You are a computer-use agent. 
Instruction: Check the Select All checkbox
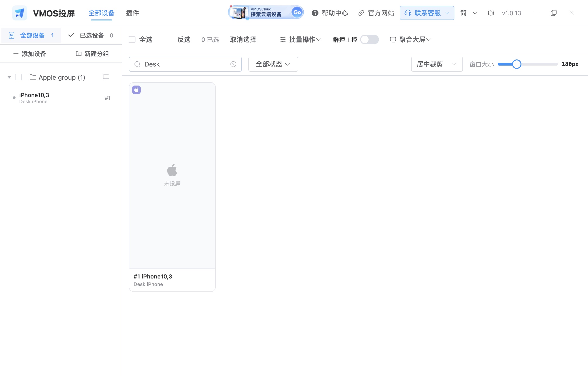click(132, 39)
